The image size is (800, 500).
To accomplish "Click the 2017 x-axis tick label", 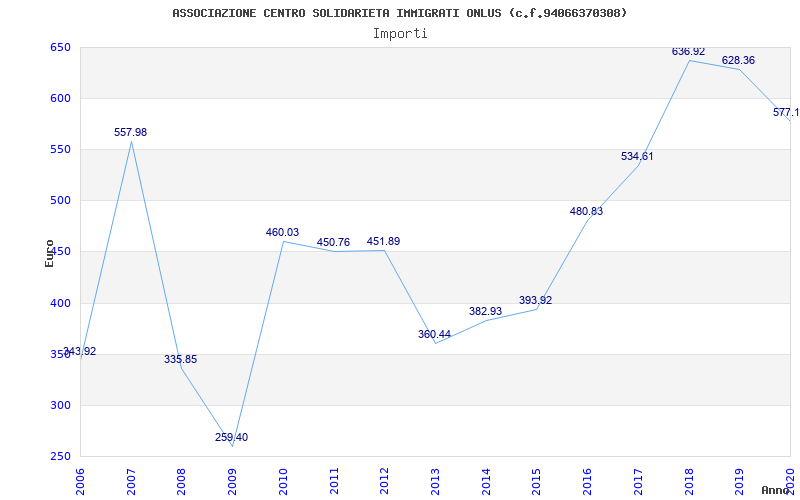I will 638,481.
